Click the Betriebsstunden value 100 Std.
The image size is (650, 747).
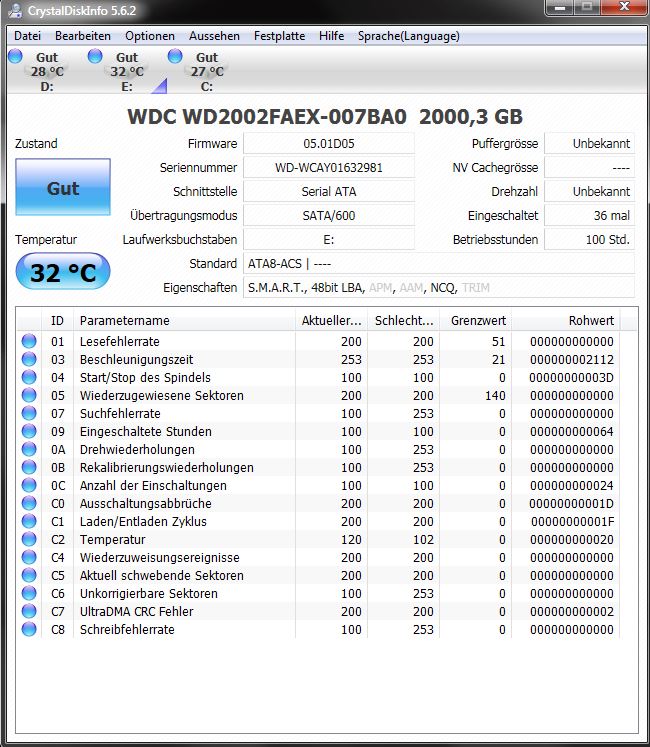point(589,239)
